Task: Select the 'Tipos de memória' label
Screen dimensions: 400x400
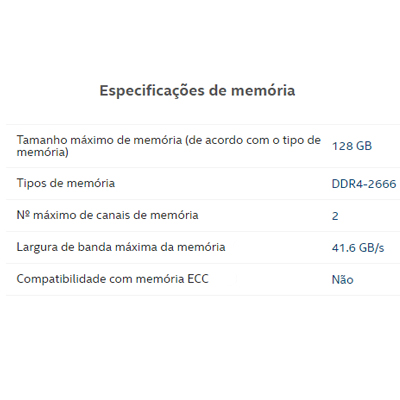Action: point(66,183)
